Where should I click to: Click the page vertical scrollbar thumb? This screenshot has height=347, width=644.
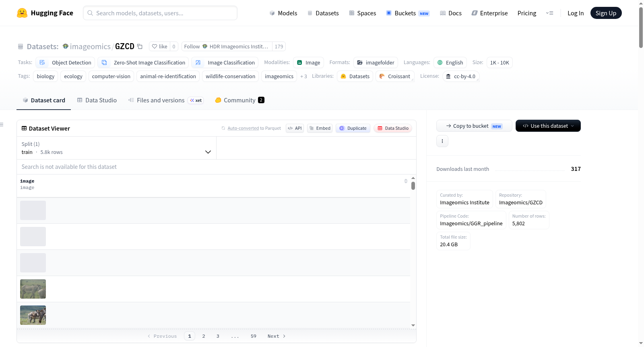(x=641, y=27)
